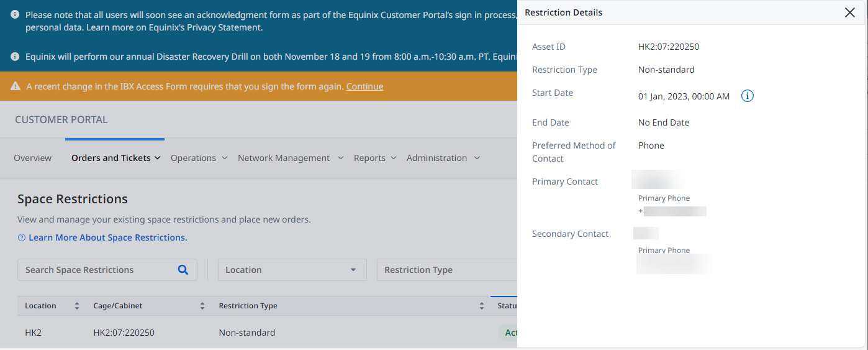This screenshot has height=350, width=868.
Task: Click the search magnifier icon
Action: point(183,270)
